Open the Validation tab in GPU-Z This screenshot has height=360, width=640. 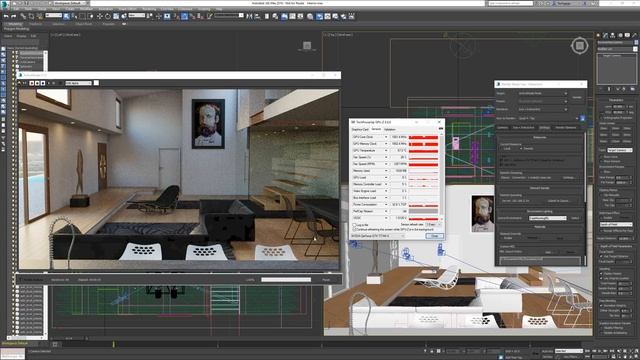pyautogui.click(x=390, y=129)
